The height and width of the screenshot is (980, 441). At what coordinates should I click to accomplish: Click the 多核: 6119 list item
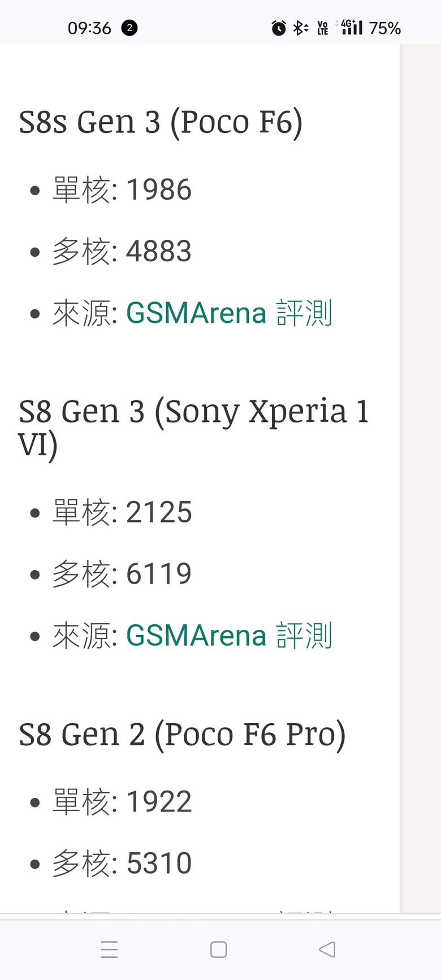tap(122, 573)
